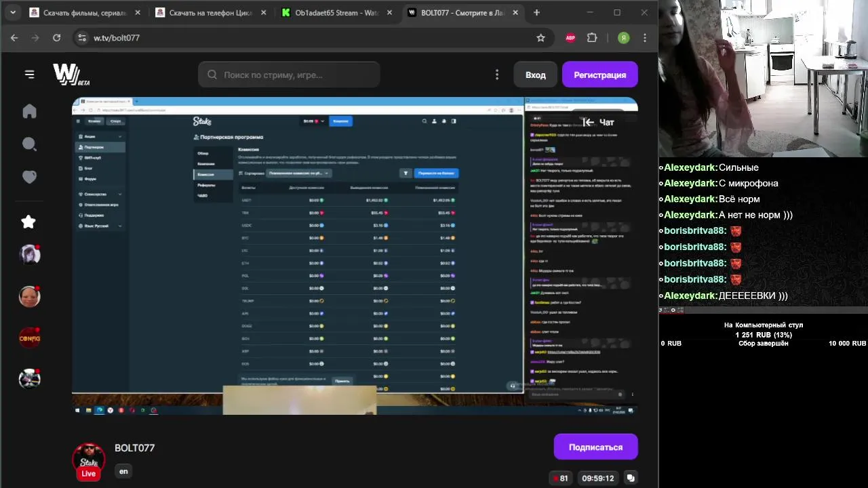This screenshot has width=868, height=488.
Task: Open the Home icon in left sidebar
Action: pyautogui.click(x=29, y=110)
